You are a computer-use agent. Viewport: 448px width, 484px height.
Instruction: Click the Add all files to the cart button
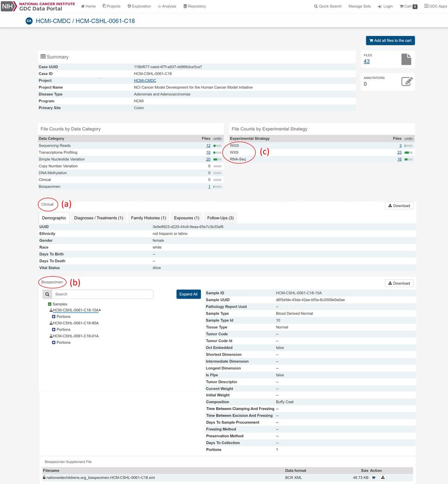[390, 40]
